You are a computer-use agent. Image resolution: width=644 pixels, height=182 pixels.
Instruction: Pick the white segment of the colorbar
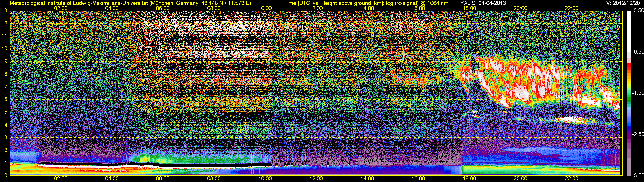point(629,31)
